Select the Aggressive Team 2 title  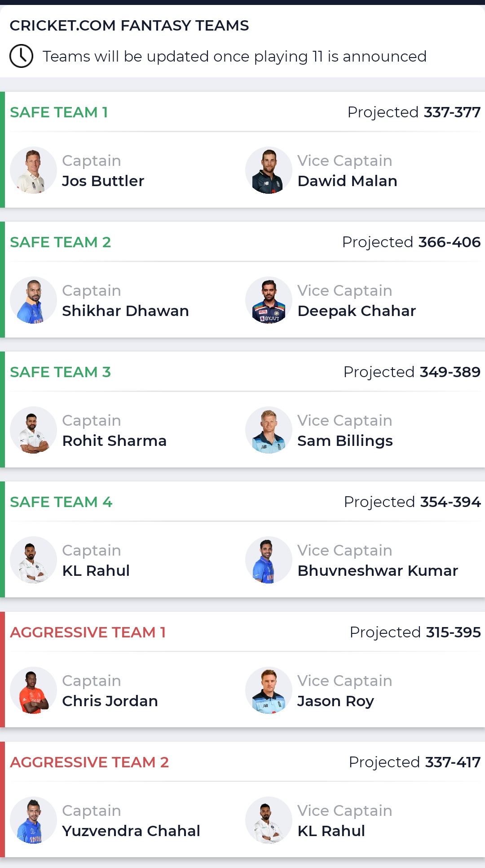(89, 762)
